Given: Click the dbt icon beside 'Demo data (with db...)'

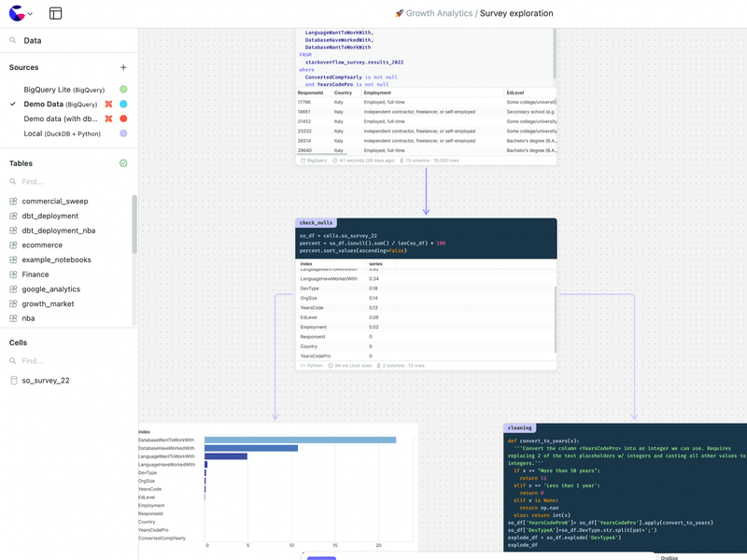Looking at the screenshot, I should 108,119.
